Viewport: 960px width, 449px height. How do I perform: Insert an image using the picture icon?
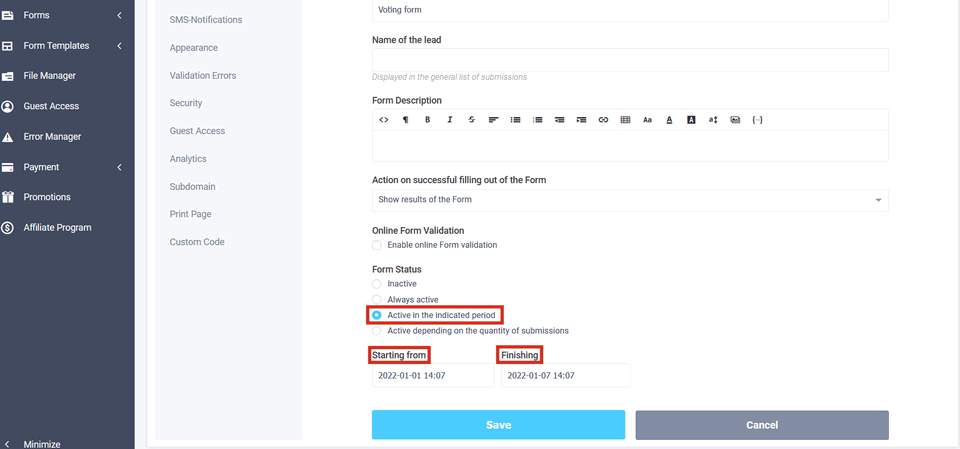pyautogui.click(x=735, y=120)
